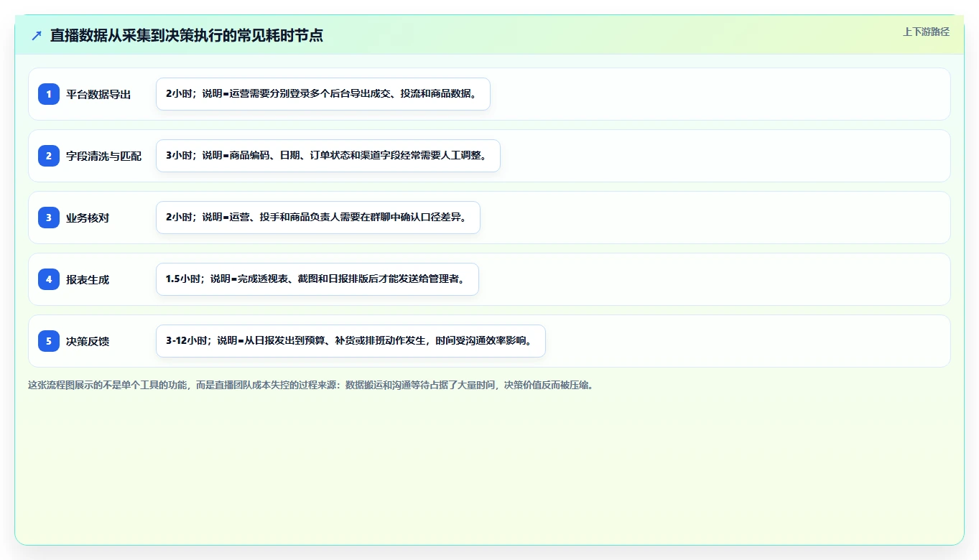
Task: Click the 1.5小时 pivot table description box
Action: (317, 279)
